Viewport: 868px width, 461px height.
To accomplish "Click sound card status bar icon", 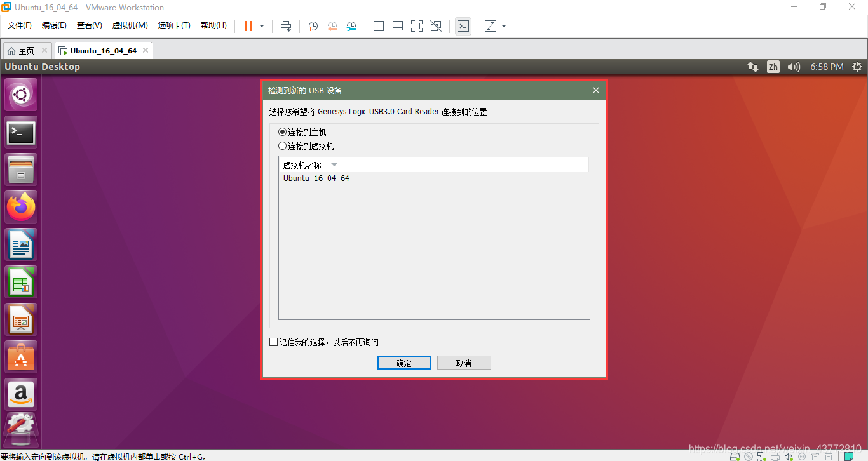I will (x=789, y=456).
